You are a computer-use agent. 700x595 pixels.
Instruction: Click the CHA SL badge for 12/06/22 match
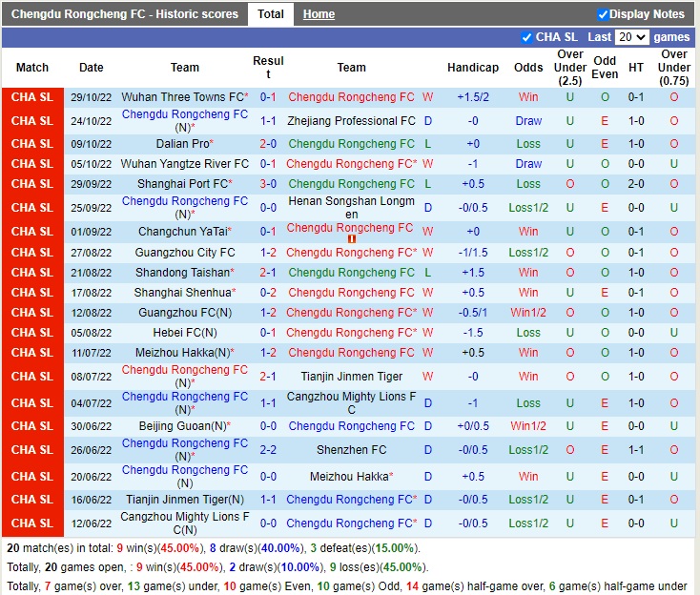pyautogui.click(x=32, y=523)
